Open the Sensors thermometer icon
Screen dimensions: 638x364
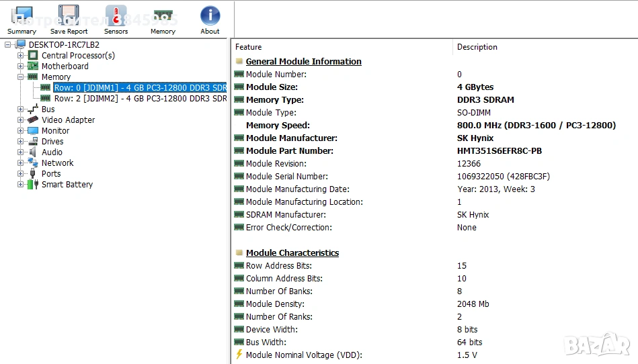click(x=116, y=19)
